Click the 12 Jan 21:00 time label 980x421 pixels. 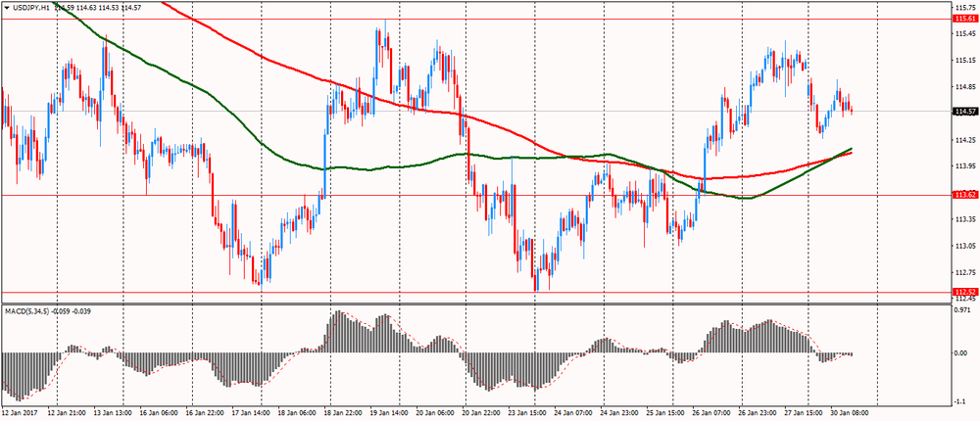coord(69,413)
